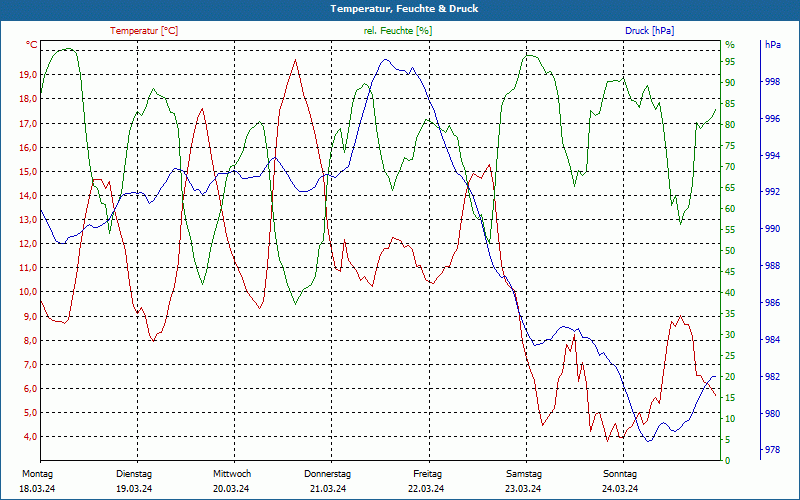Click the '7,0' temperature axis value
The width and height of the screenshot is (800, 500).
(x=30, y=364)
